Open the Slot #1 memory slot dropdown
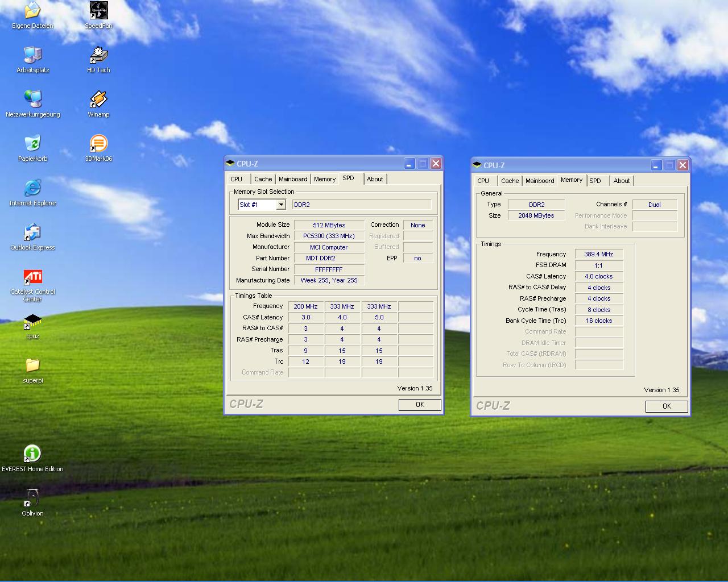 pyautogui.click(x=281, y=205)
